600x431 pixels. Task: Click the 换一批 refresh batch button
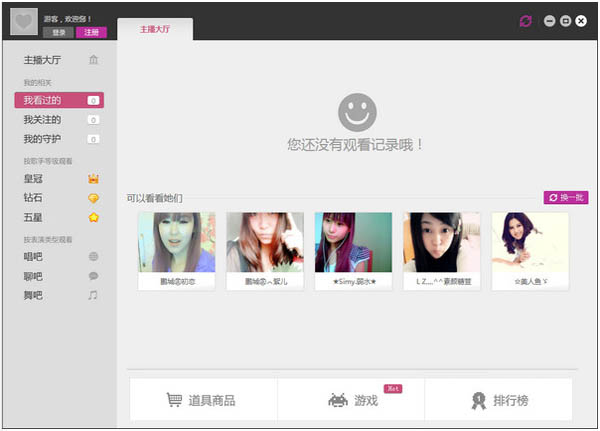566,198
